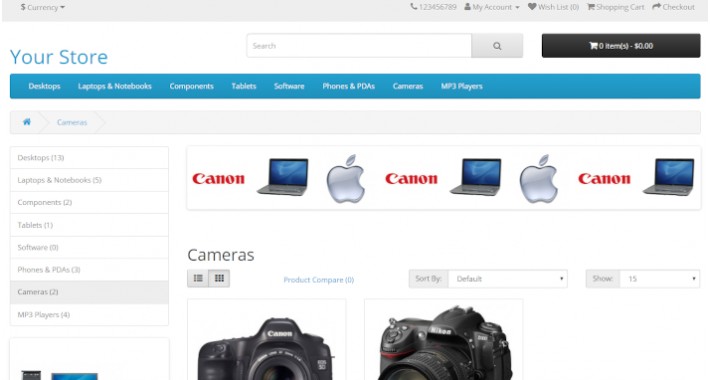The image size is (710, 380).
Task: Click the Shopping Cart icon in top bar
Action: tap(591, 7)
